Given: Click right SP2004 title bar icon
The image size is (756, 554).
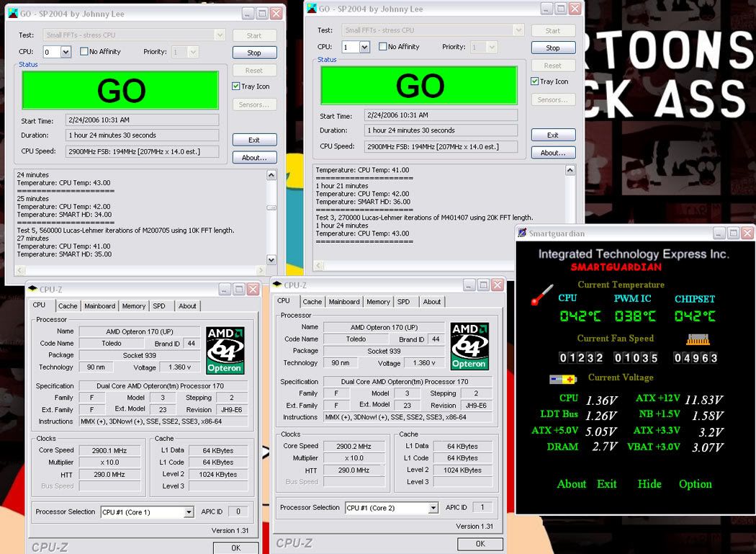Looking at the screenshot, I should pyautogui.click(x=312, y=8).
